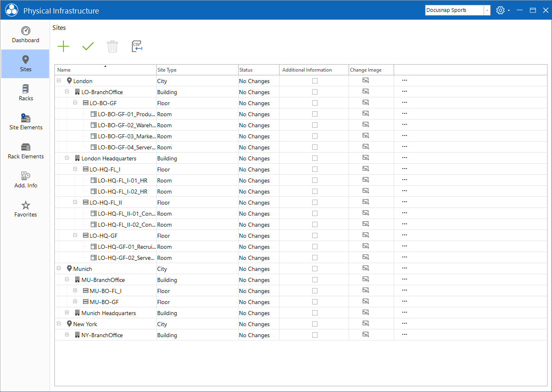Click change image icon for LO-BranchOffice row

click(x=366, y=92)
